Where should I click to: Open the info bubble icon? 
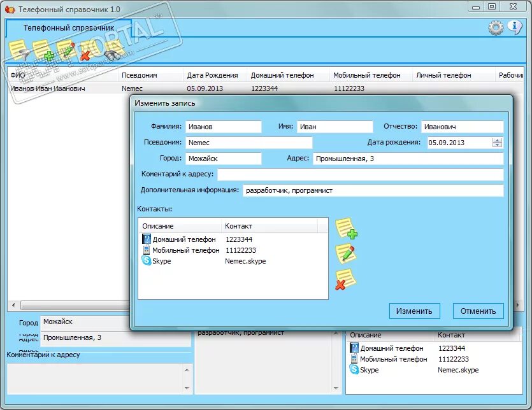coord(515,27)
